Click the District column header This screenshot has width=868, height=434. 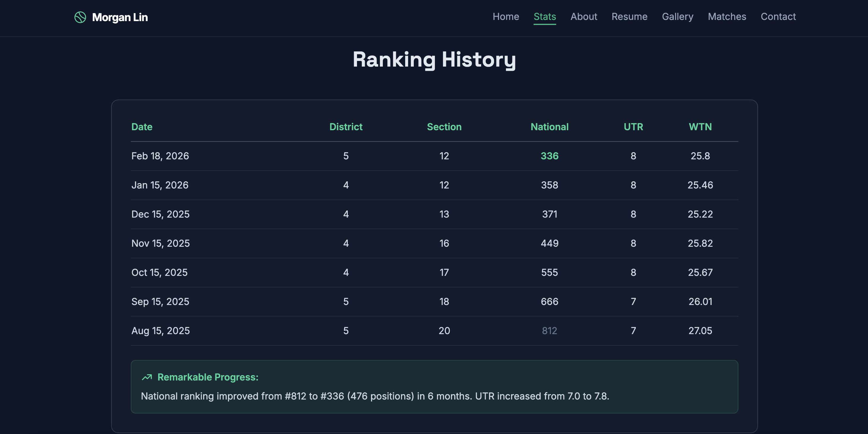point(346,127)
